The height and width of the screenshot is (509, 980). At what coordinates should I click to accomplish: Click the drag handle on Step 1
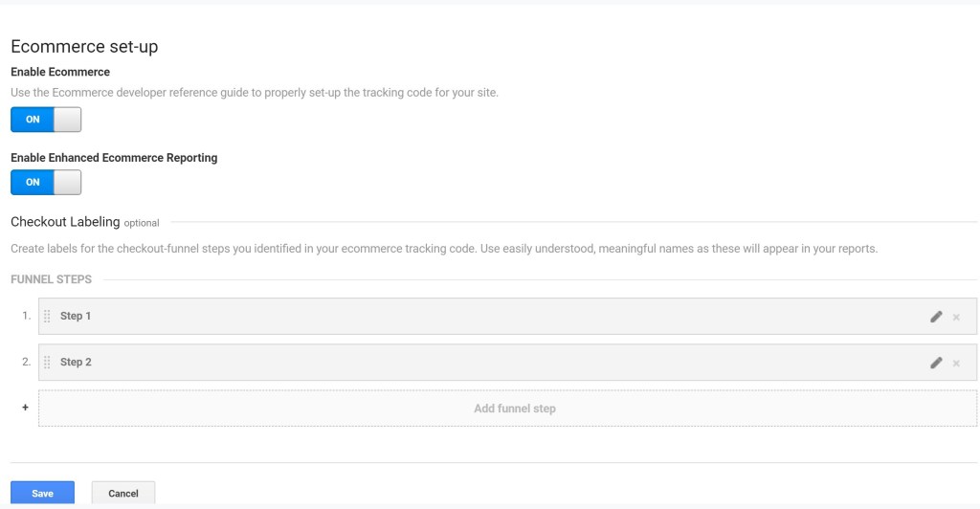(x=48, y=317)
